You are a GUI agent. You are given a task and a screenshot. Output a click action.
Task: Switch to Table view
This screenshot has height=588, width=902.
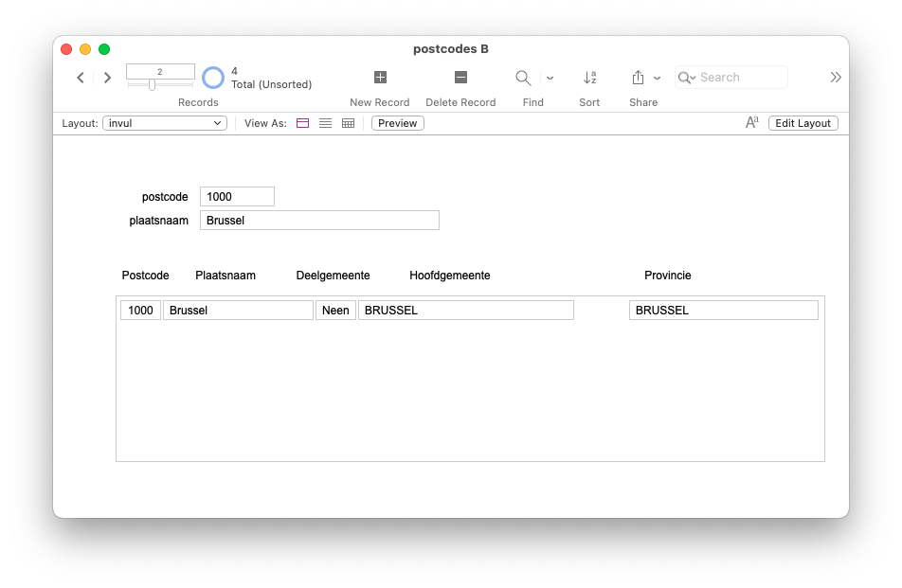(348, 123)
